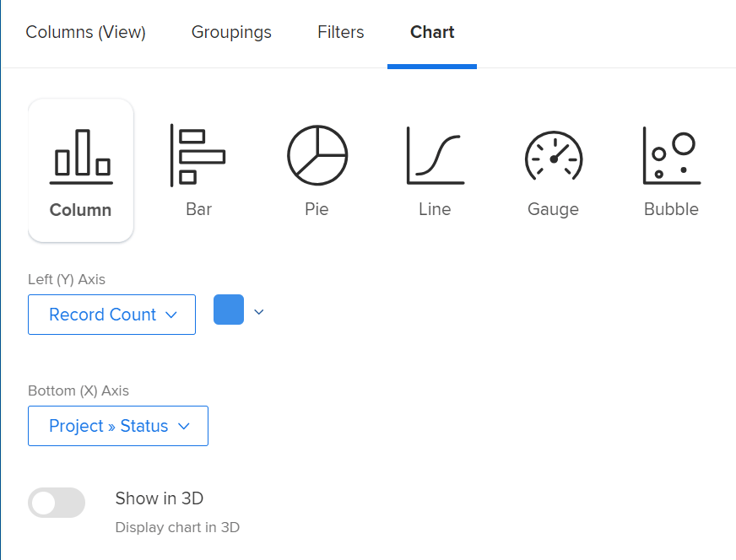This screenshot has width=736, height=560.
Task: Expand the chart color picker chevron
Action: pos(259,311)
